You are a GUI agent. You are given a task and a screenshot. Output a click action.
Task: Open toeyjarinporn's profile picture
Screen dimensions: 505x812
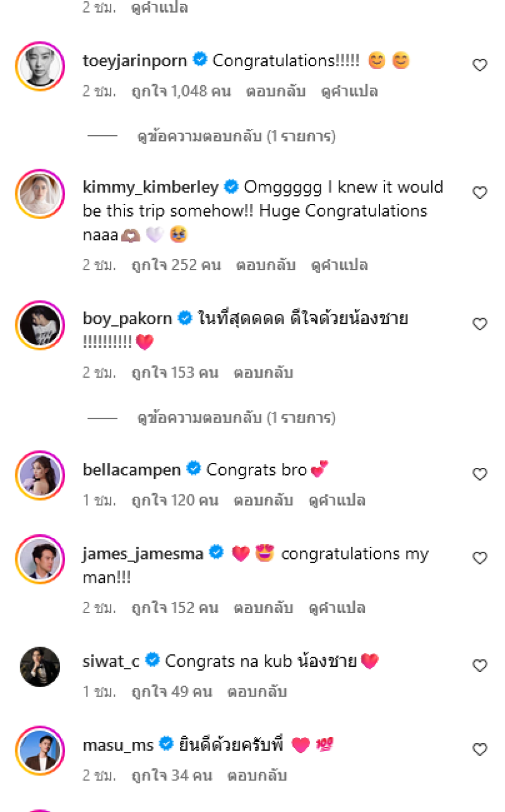pos(39,66)
